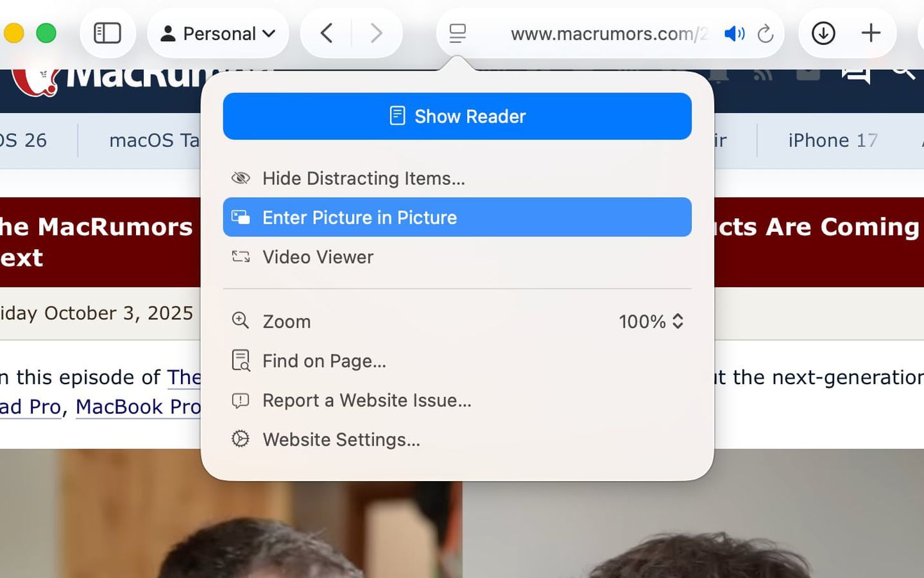The image size is (924, 578).
Task: Click inside the address bar URL field
Action: (610, 34)
